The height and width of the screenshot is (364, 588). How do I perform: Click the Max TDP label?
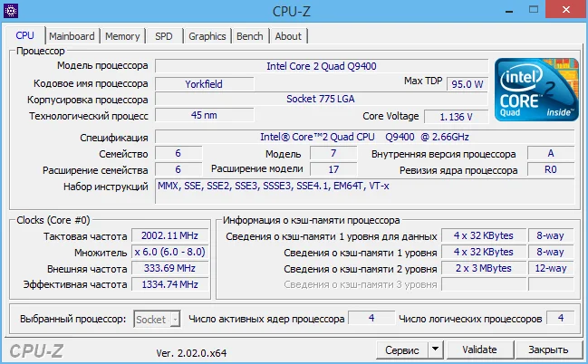pos(423,81)
